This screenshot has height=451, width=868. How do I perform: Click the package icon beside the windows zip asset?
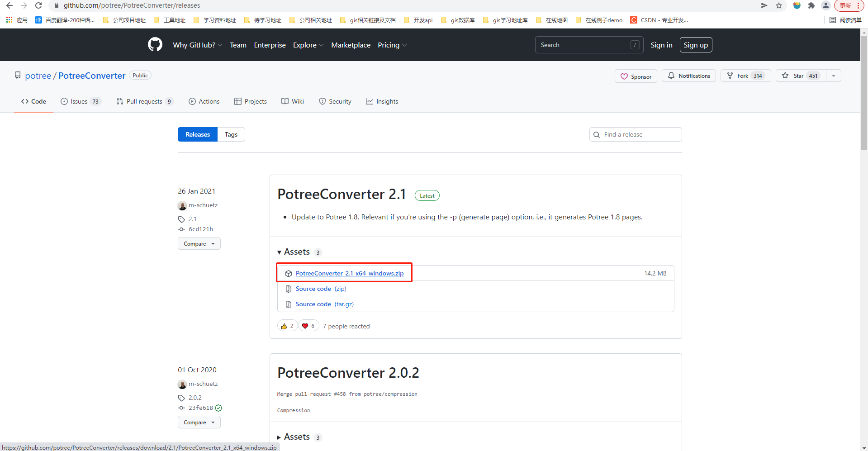coord(289,273)
